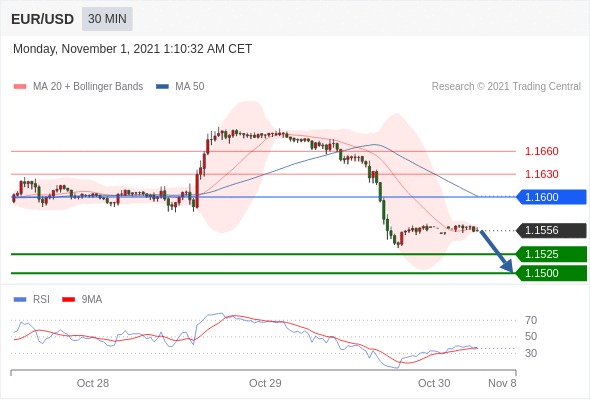
Task: Click the 1.1600 blue pivot tag
Action: pyautogui.click(x=552, y=197)
